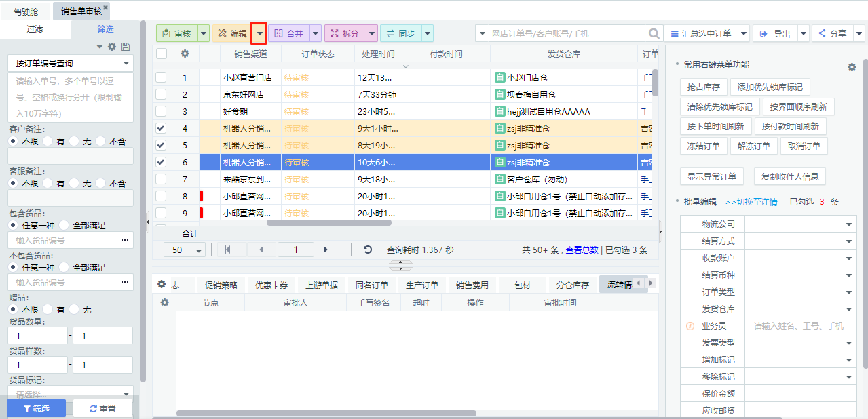
Task: Open the 按订单编号查询 dropdown
Action: pyautogui.click(x=71, y=63)
